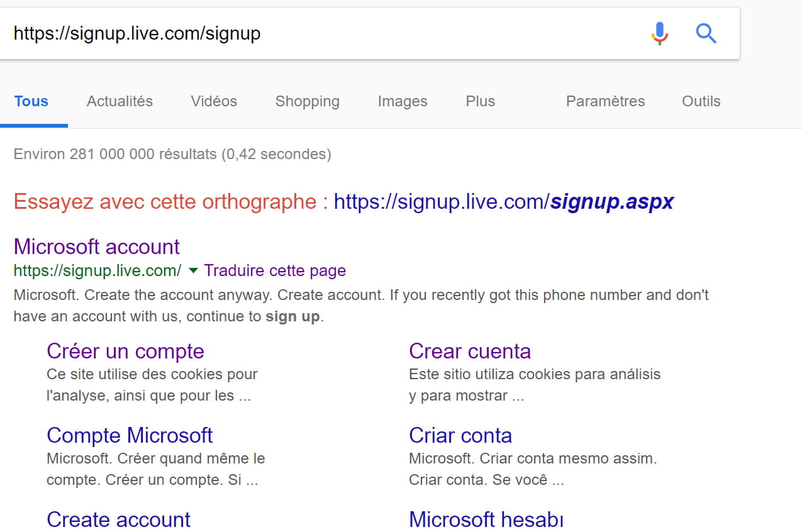The image size is (802, 532).
Task: Open the Outils search tools
Action: pos(701,101)
